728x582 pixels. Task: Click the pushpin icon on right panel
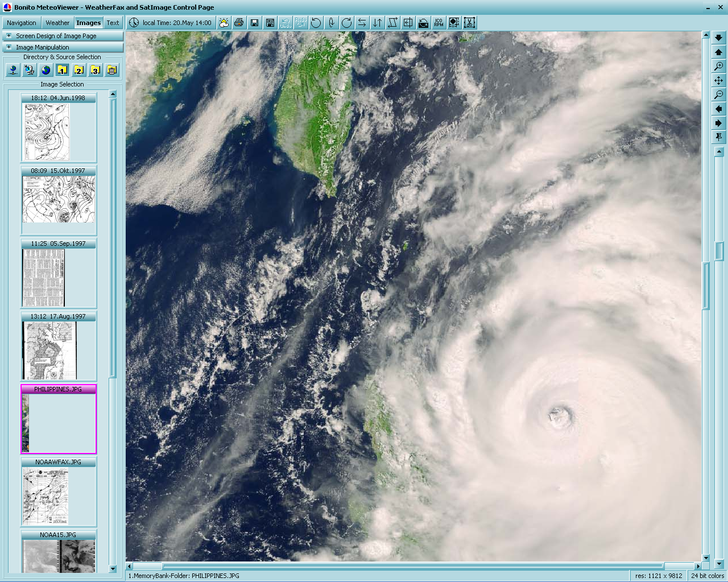[719, 137]
